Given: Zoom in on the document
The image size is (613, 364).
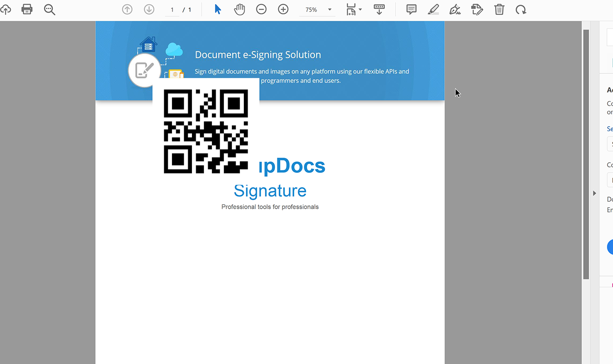Looking at the screenshot, I should [x=283, y=9].
